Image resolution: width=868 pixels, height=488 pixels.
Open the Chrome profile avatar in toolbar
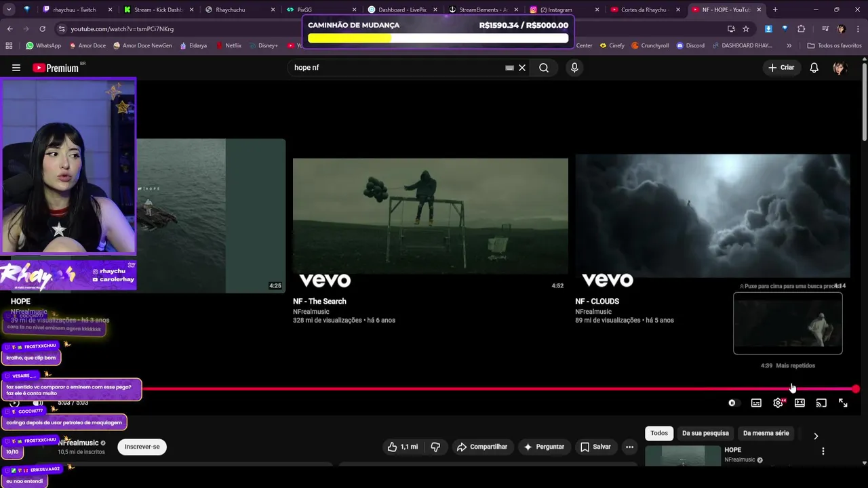842,29
